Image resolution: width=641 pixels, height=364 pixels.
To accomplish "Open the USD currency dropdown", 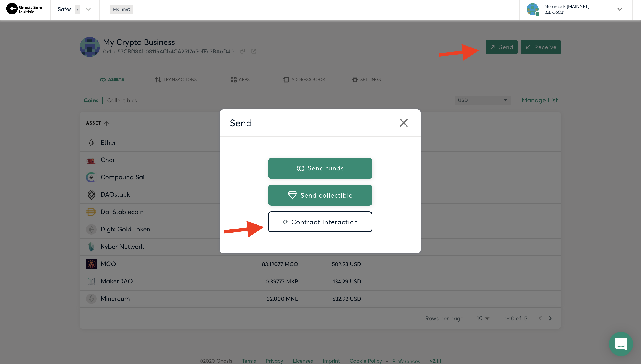I will 482,100.
